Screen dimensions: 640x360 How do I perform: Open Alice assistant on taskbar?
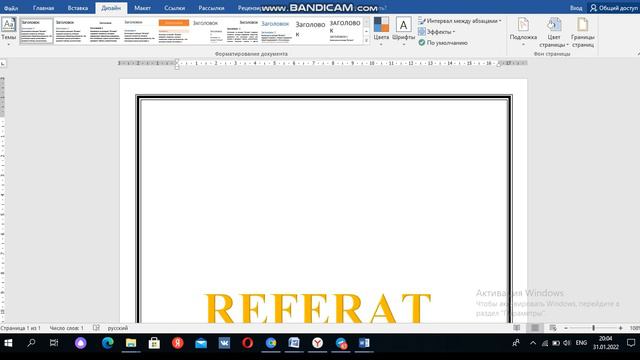pyautogui.click(x=81, y=343)
